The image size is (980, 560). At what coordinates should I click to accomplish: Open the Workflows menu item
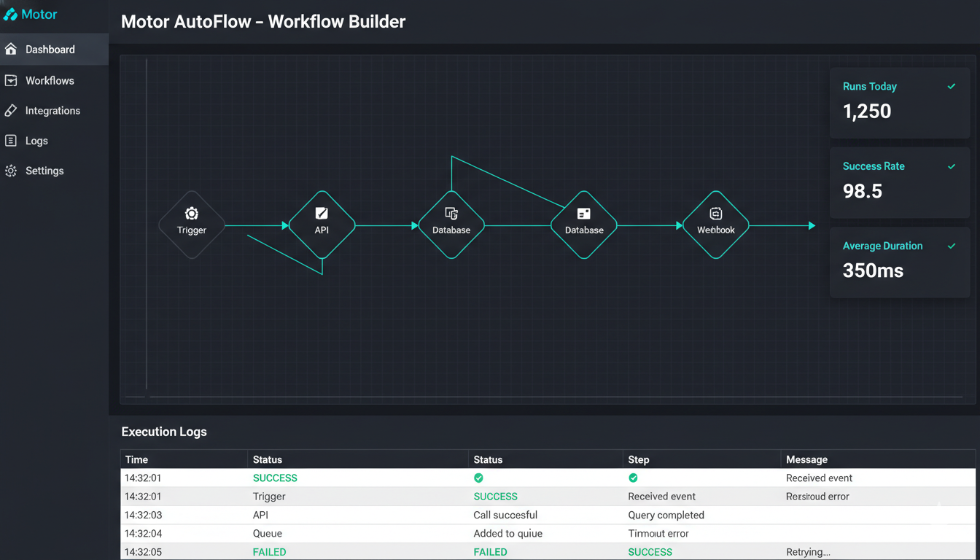(x=50, y=80)
